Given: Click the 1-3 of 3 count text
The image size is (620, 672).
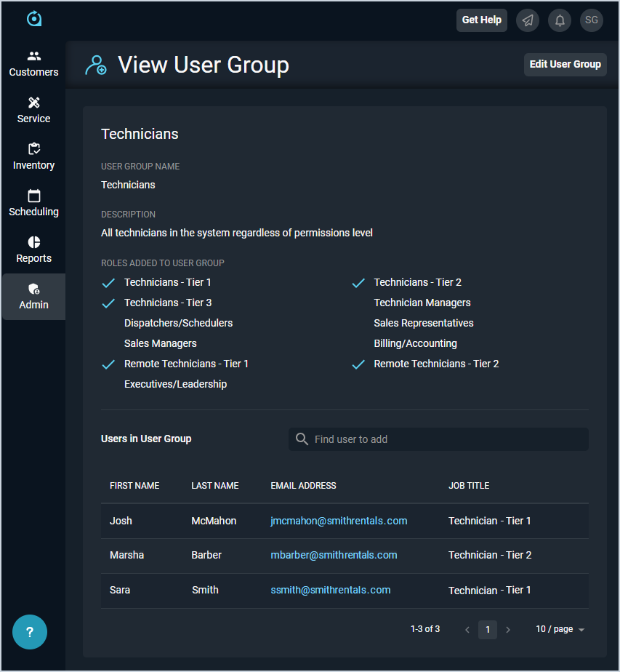Looking at the screenshot, I should pos(425,629).
